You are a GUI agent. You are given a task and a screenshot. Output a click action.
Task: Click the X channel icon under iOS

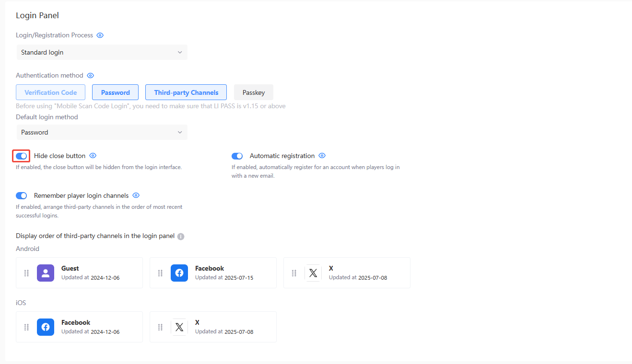coord(179,327)
